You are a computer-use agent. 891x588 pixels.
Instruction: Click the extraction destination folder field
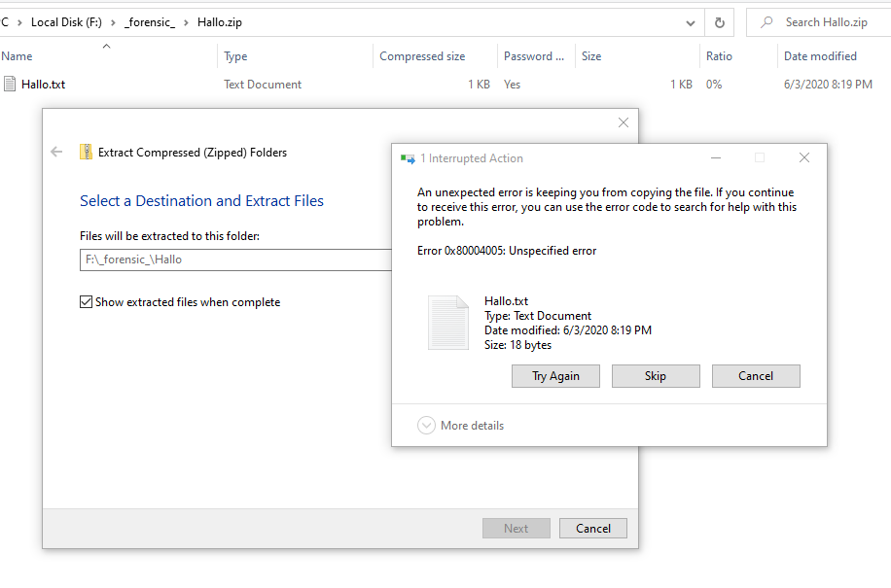click(x=235, y=259)
